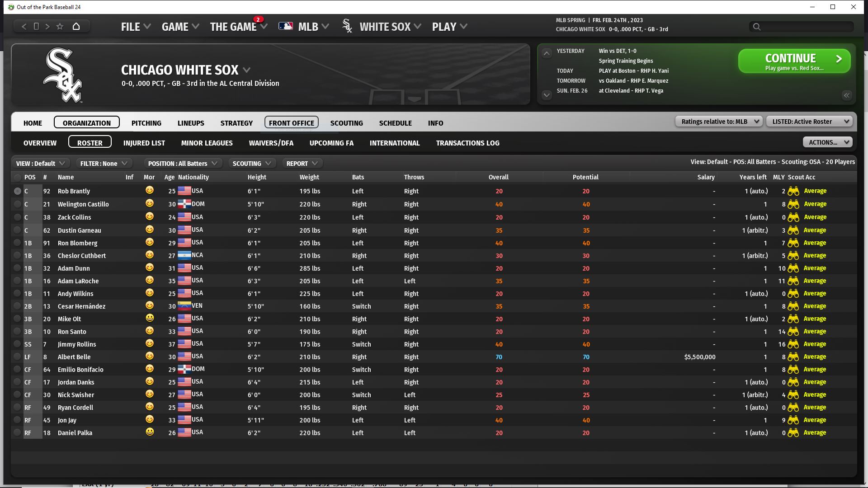Sort roster by the Overall column header
This screenshot has width=868, height=488.
pos(498,177)
